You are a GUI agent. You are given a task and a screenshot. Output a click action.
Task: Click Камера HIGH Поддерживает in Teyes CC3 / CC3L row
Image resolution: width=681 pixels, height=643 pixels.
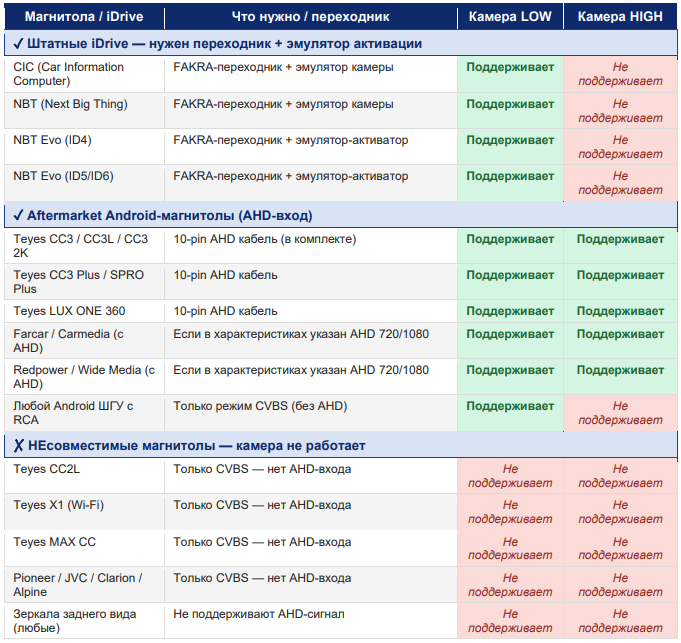pos(621,246)
